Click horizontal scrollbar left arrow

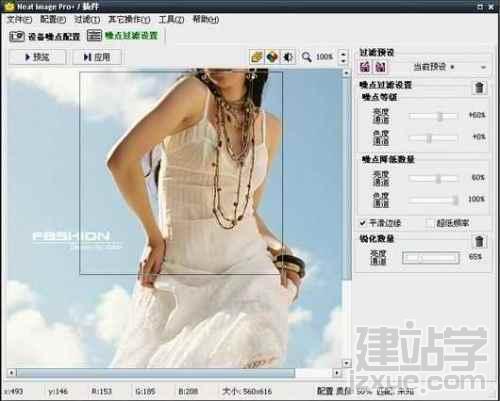click(x=12, y=372)
